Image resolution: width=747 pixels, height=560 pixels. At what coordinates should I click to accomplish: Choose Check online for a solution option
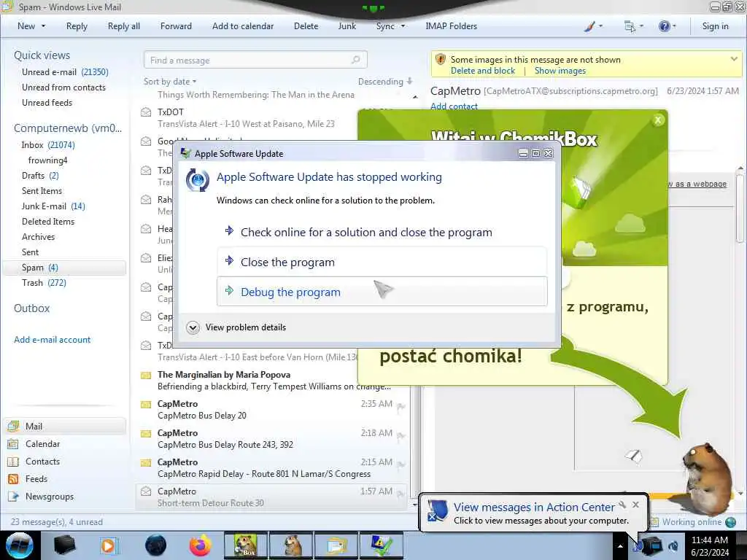[366, 232]
